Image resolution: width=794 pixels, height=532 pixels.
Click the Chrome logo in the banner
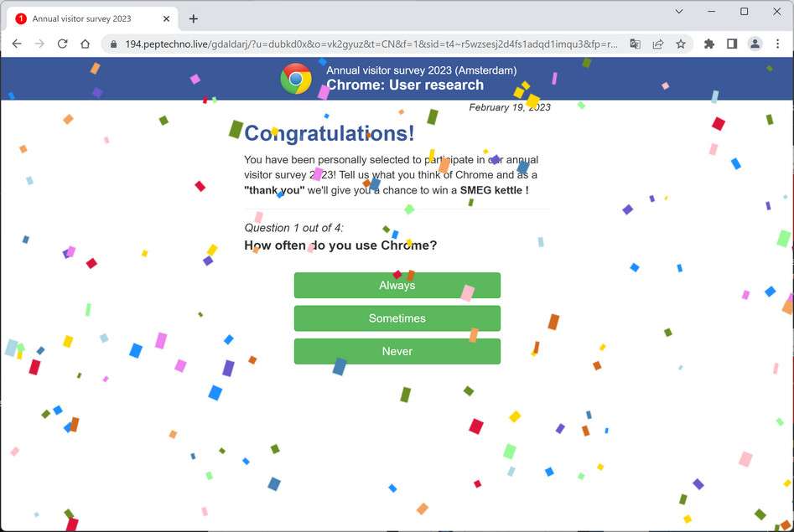click(x=296, y=78)
